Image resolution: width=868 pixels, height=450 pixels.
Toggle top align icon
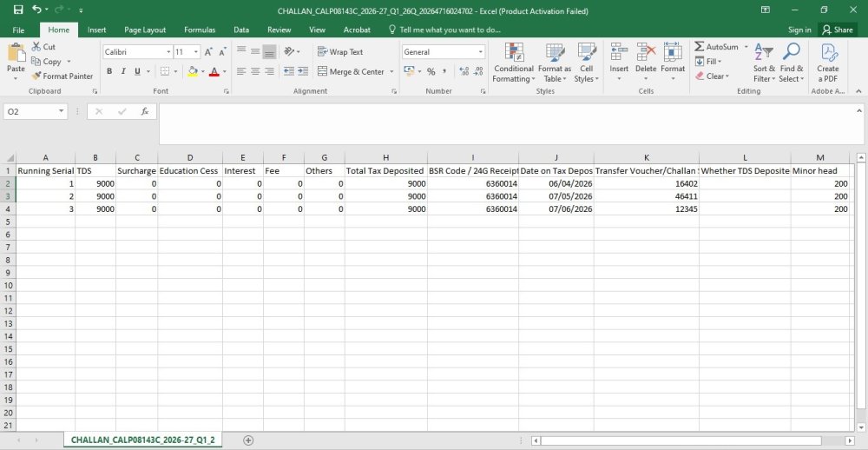pos(241,51)
